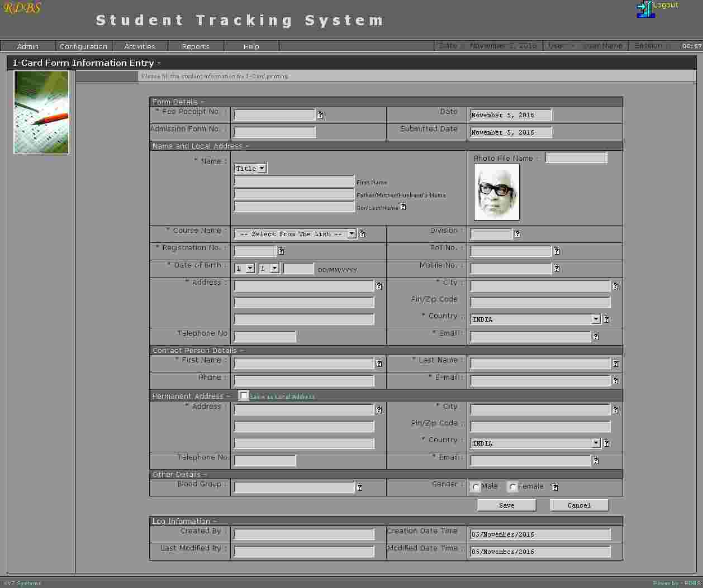This screenshot has height=588, width=703.
Task: Open the Reports menu
Action: [196, 46]
